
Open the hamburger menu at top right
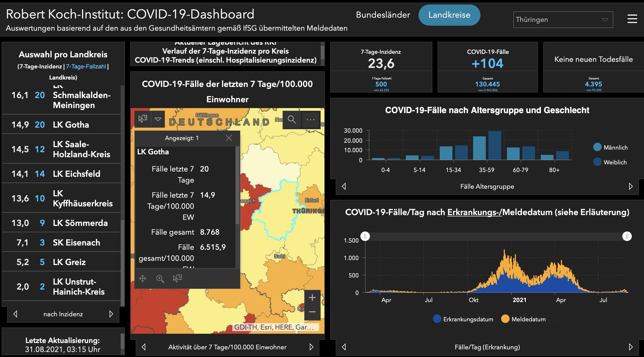pos(632,19)
